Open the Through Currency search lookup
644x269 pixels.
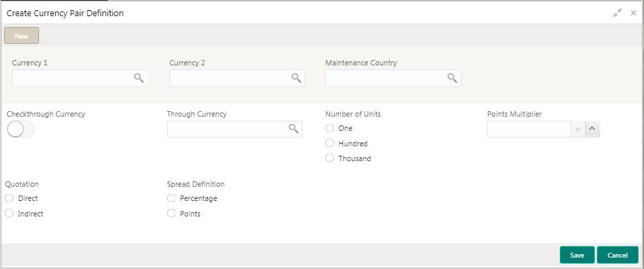(293, 129)
